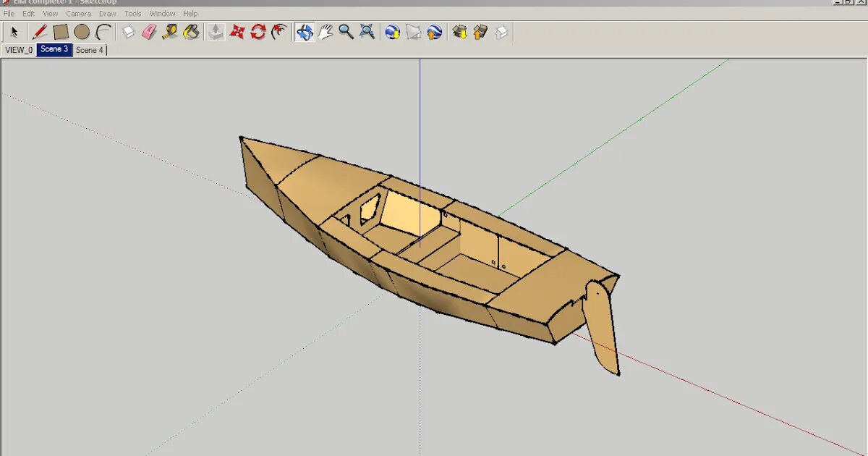Click Share Model upload icon
The width and height of the screenshot is (868, 456).
481,32
